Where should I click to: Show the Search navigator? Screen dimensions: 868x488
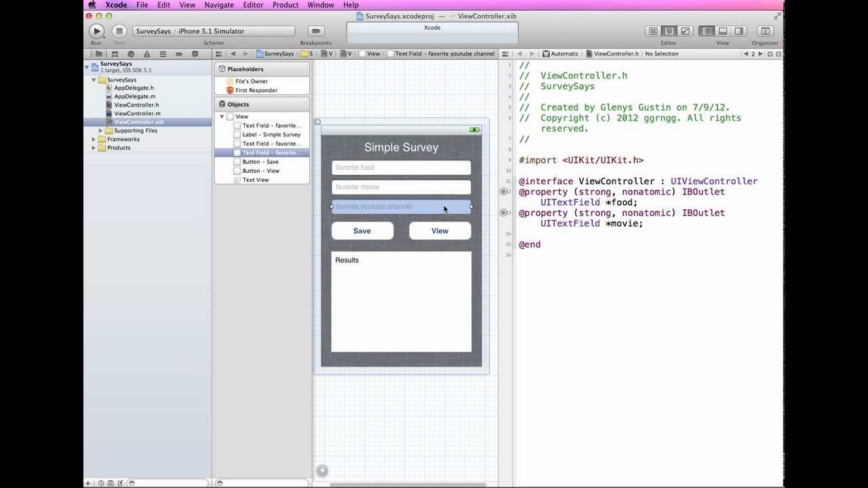(x=131, y=54)
